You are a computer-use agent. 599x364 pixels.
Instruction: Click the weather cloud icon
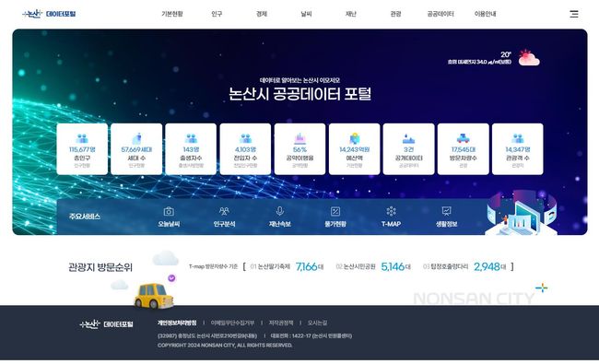pyautogui.click(x=529, y=58)
